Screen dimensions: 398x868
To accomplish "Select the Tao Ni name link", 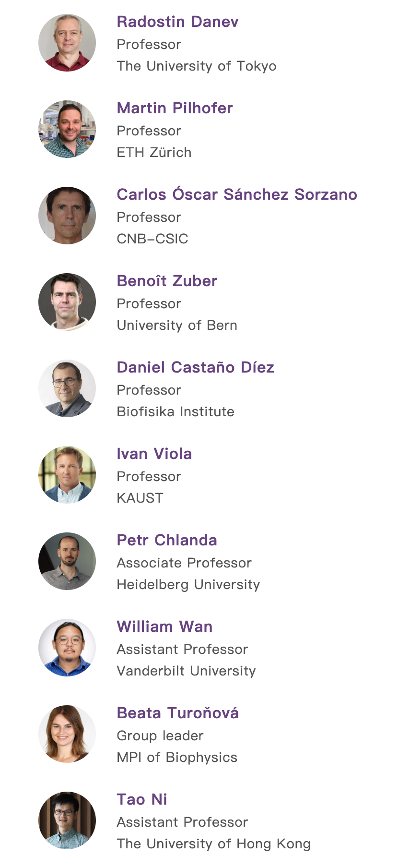I will pyautogui.click(x=142, y=799).
